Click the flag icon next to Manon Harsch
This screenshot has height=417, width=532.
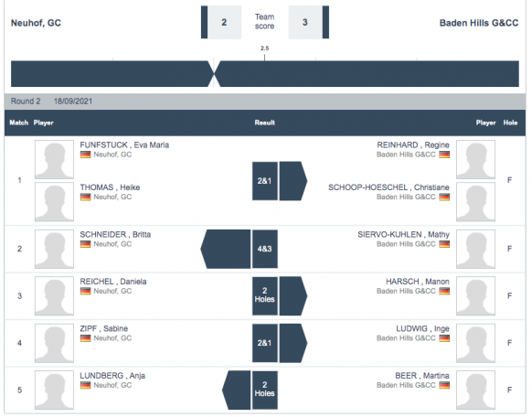tap(444, 291)
